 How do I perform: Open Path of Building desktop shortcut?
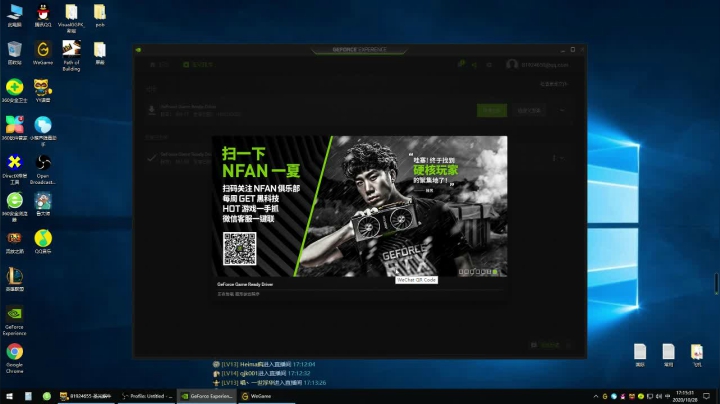pos(71,56)
